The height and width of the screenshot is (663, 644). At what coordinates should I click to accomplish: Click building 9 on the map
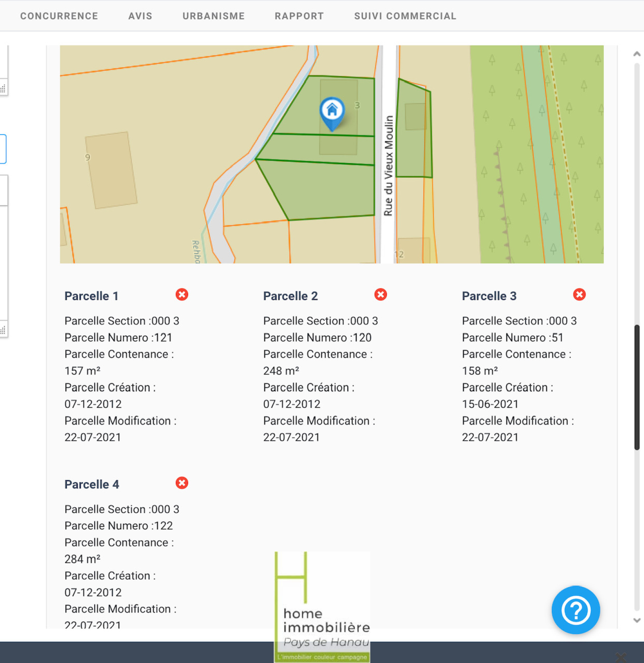pos(111,170)
